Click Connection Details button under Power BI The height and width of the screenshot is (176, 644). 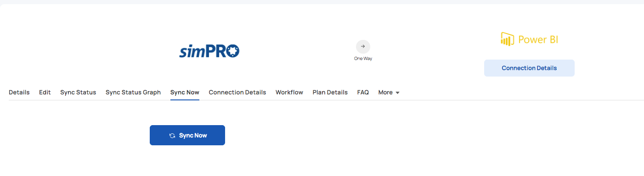[x=529, y=68]
